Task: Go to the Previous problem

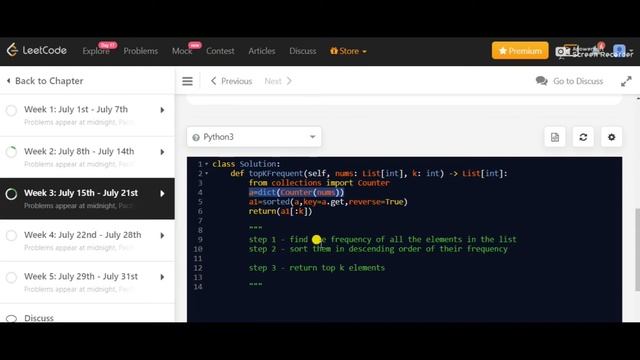Action: pos(231,81)
